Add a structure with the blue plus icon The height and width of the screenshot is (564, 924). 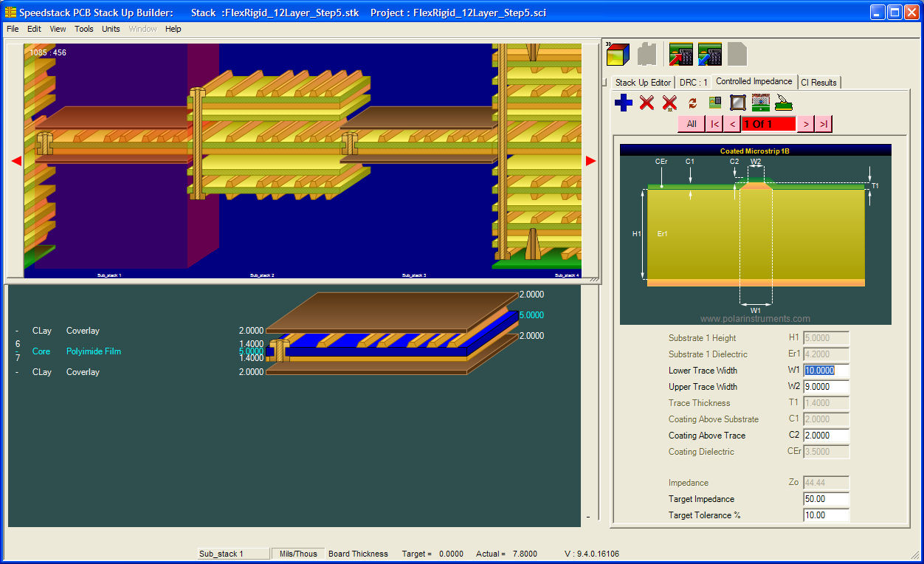coord(624,103)
